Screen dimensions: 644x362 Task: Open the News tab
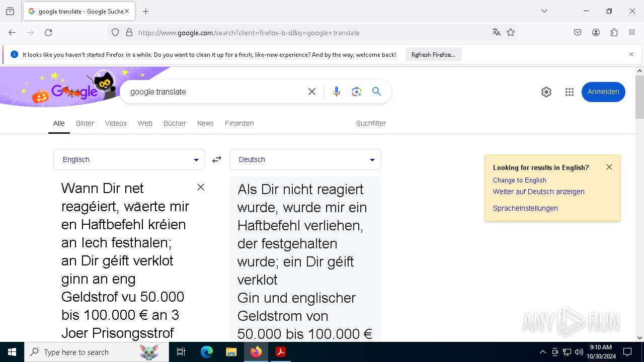205,123
